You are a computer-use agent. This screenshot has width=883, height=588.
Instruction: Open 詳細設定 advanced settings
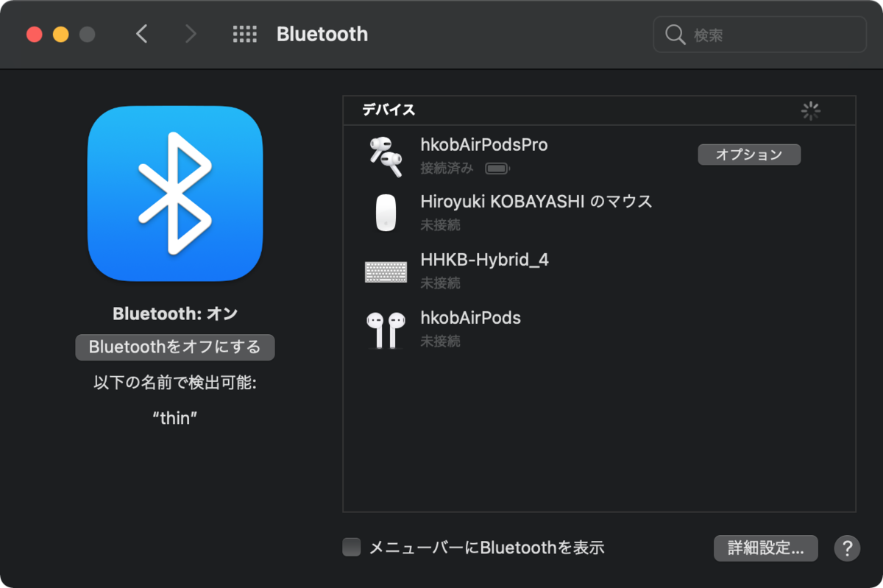765,548
